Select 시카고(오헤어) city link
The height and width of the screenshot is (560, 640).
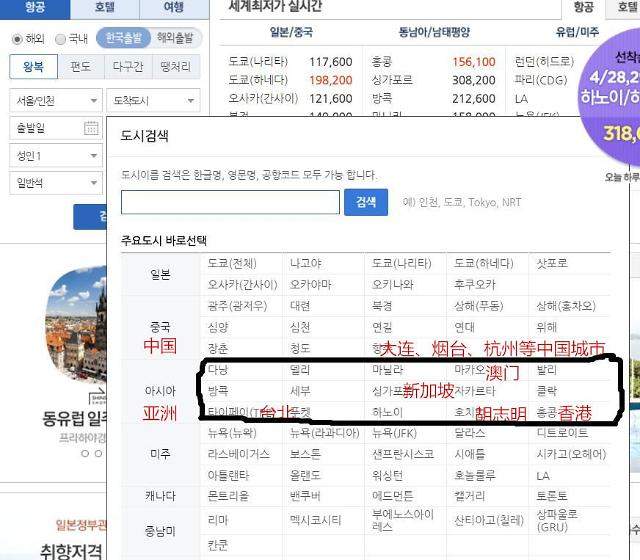pos(571,454)
